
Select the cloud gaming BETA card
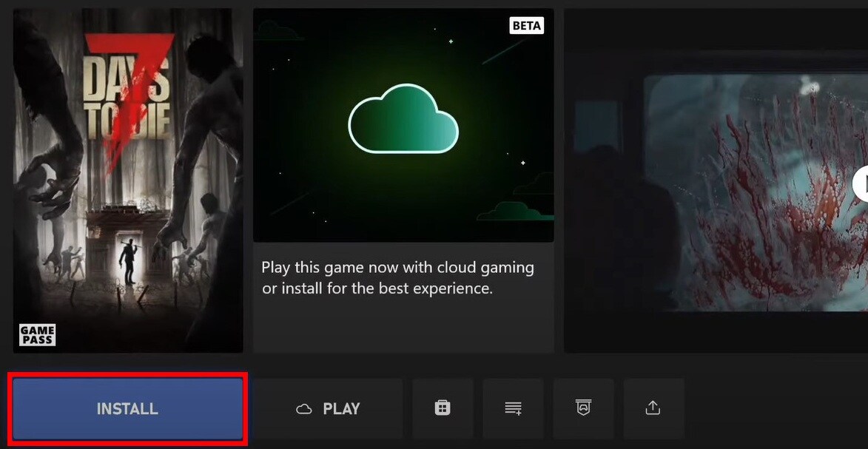pos(403,180)
